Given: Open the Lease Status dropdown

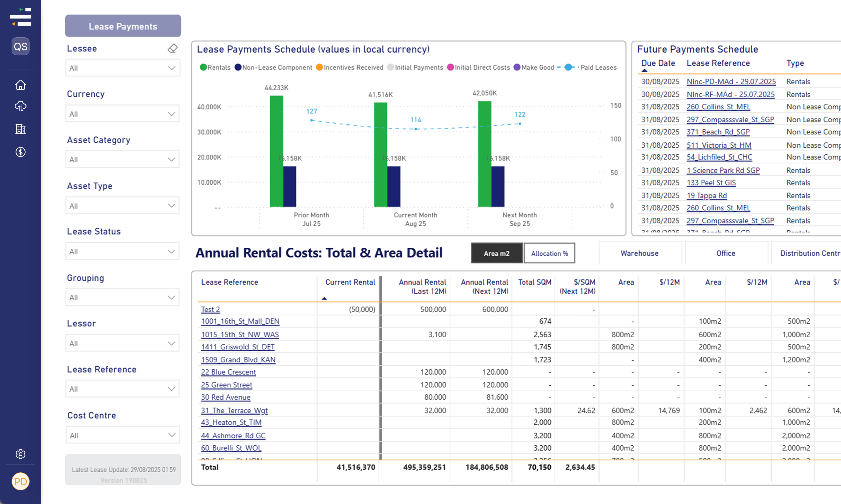Looking at the screenshot, I should [x=122, y=251].
